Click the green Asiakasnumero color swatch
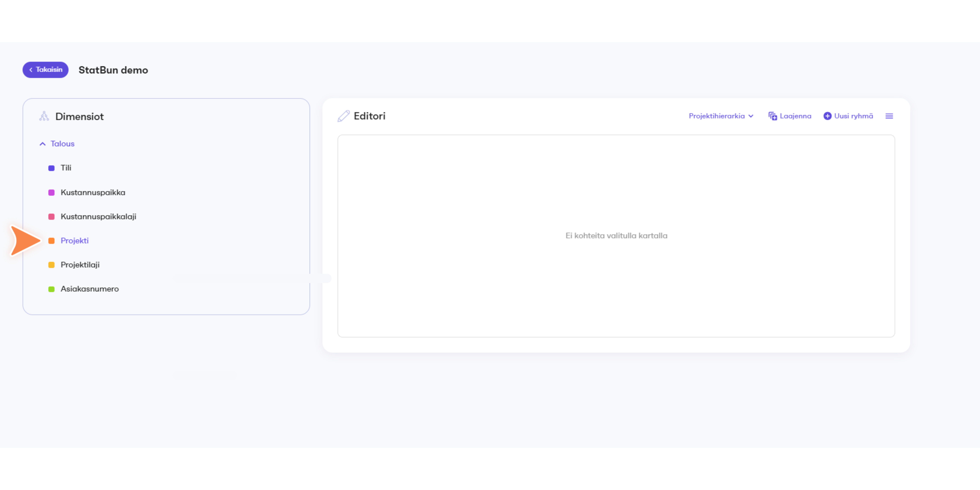The image size is (980, 490). (51, 289)
